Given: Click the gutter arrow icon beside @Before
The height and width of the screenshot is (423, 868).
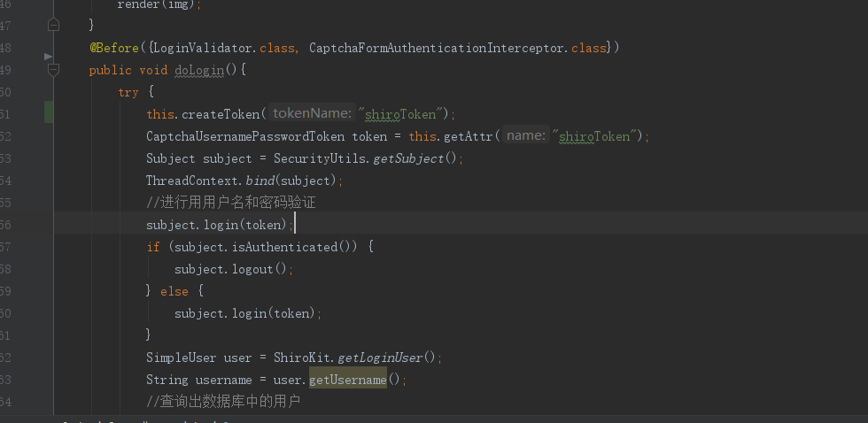Looking at the screenshot, I should (x=49, y=56).
